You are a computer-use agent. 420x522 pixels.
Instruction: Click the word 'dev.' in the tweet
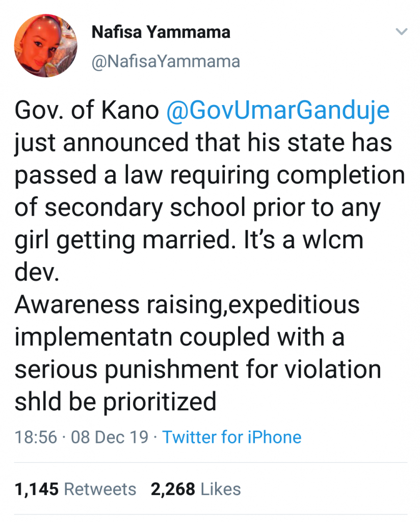37,273
